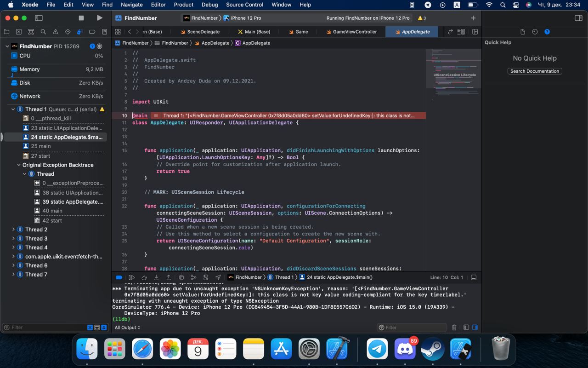Screen dimensions: 588x368
Task: Click Continue program execution button
Action: [x=131, y=277]
